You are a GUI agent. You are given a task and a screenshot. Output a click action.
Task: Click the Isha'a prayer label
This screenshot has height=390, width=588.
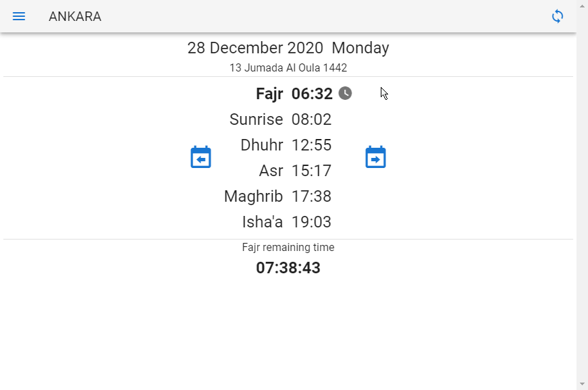(263, 222)
